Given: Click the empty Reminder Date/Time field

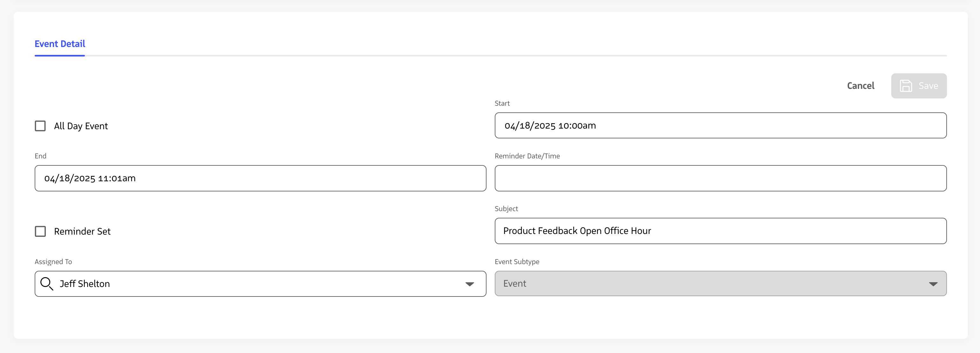Looking at the screenshot, I should [x=720, y=178].
